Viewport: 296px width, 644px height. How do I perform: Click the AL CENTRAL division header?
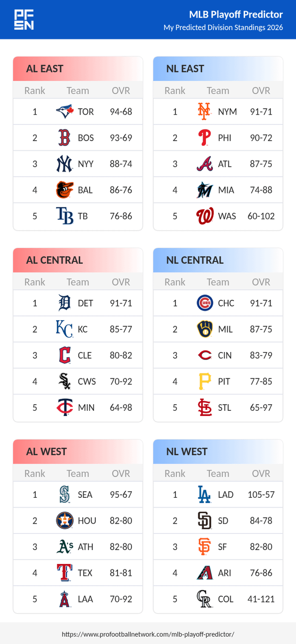[55, 260]
